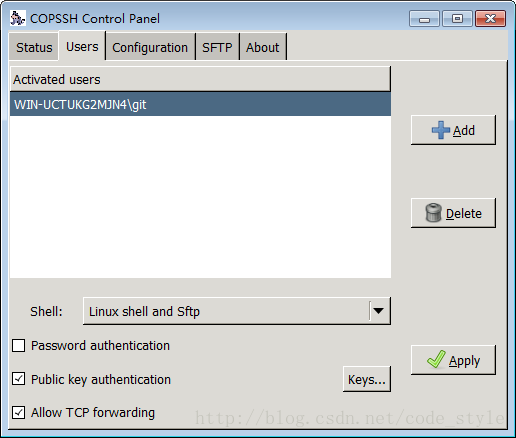Open the About tab

click(263, 47)
